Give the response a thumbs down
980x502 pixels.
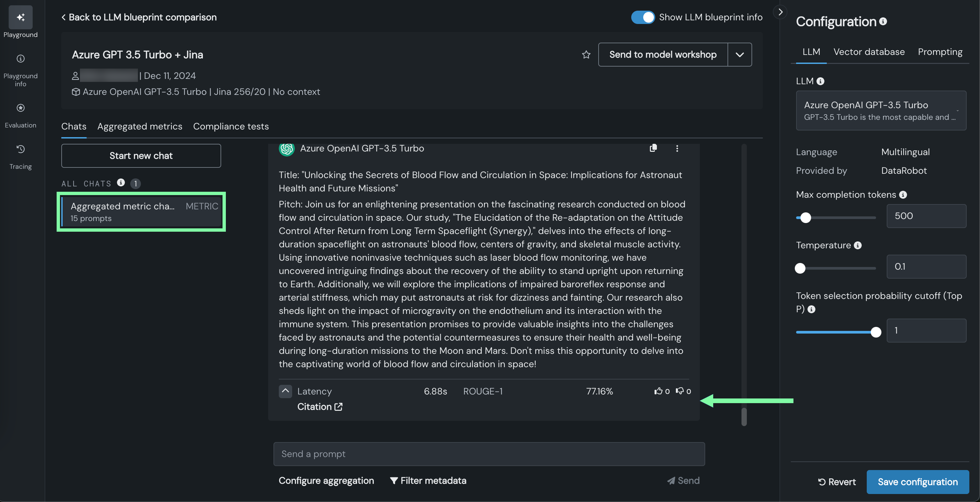point(680,391)
